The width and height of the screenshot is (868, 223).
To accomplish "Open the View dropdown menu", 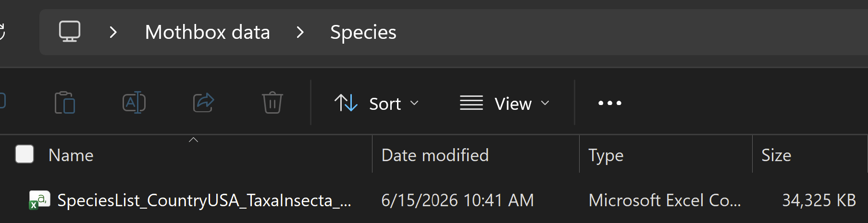I will [505, 103].
